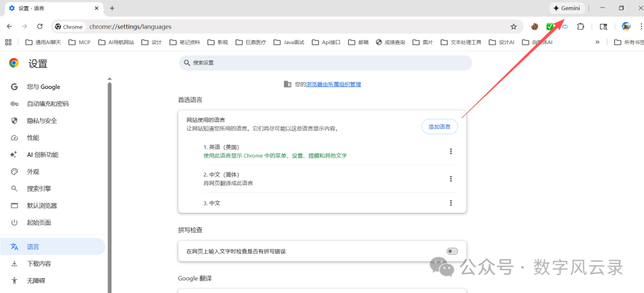Open the apps grid icon on bookmarks bar

(x=8, y=42)
